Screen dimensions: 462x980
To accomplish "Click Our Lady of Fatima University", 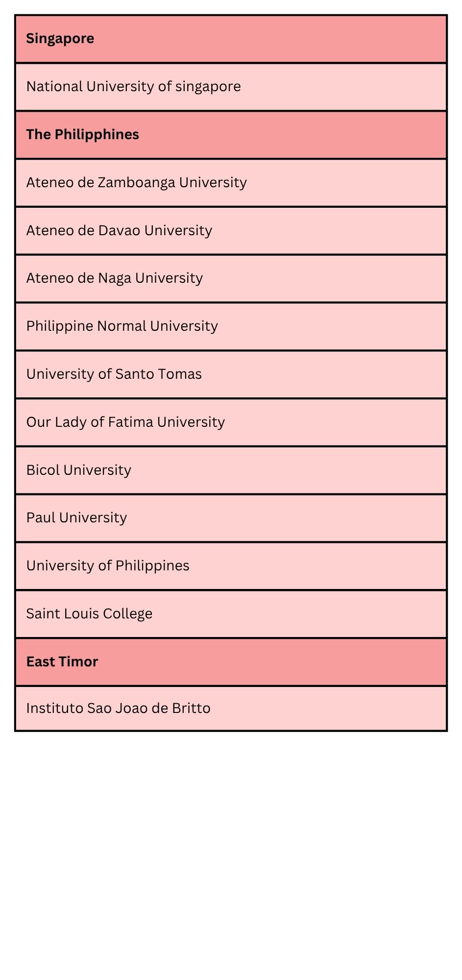I will point(125,422).
